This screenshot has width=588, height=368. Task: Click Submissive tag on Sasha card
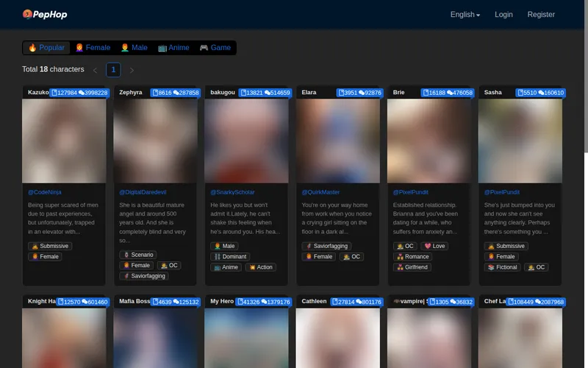coord(506,246)
